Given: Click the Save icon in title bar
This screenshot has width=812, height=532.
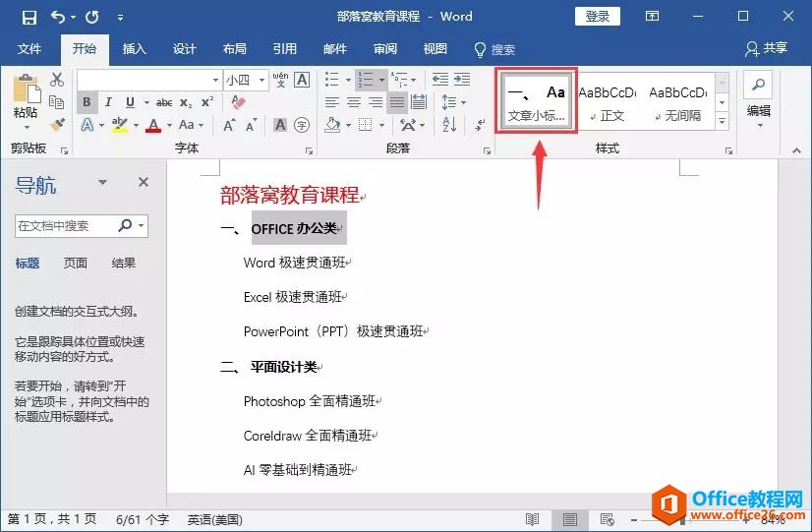Looking at the screenshot, I should 29,17.
